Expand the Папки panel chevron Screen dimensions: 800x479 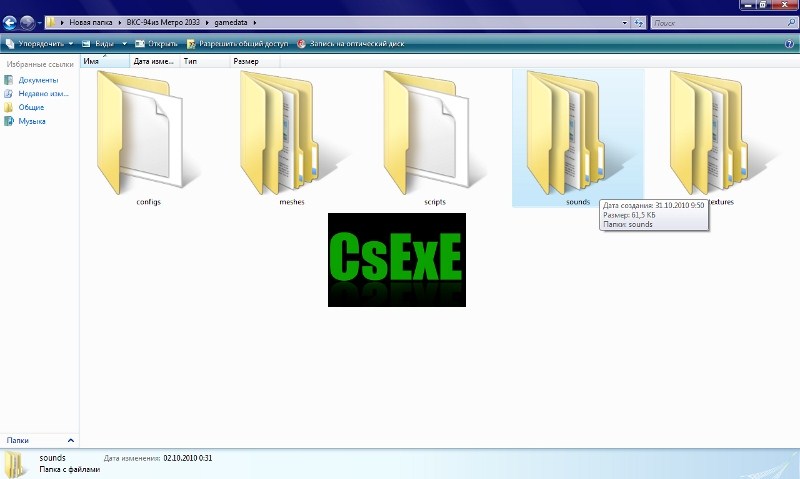70,440
